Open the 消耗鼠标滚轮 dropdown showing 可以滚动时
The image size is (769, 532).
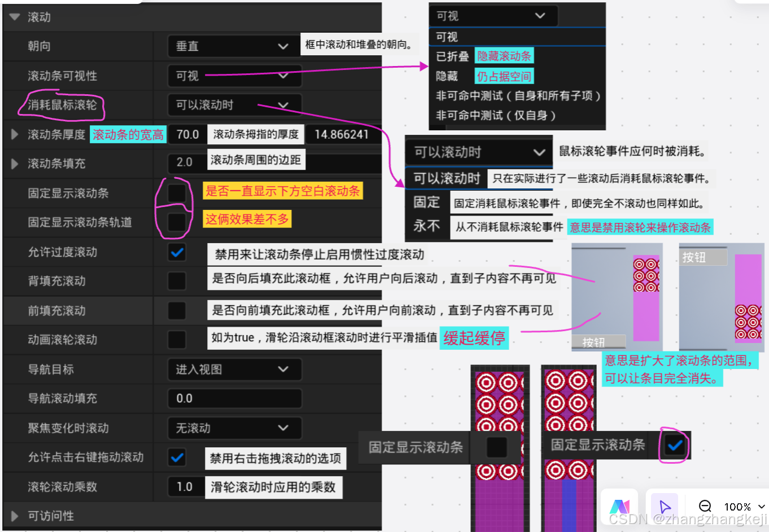(233, 105)
